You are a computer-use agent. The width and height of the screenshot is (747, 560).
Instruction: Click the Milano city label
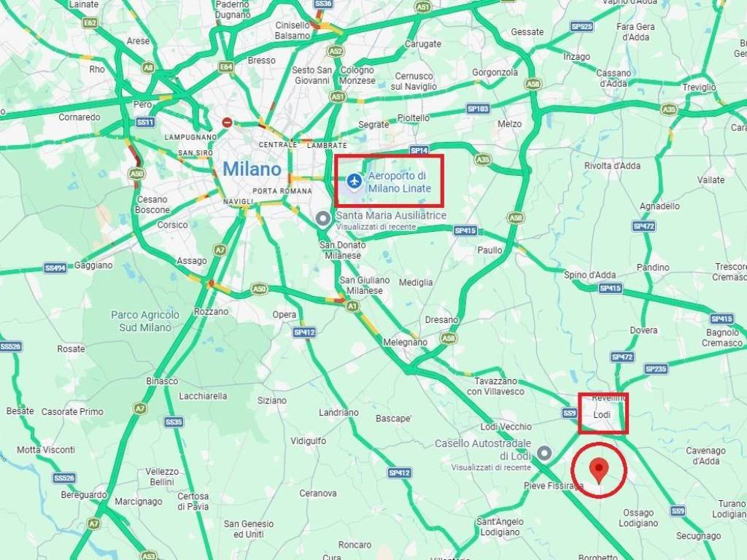click(252, 169)
